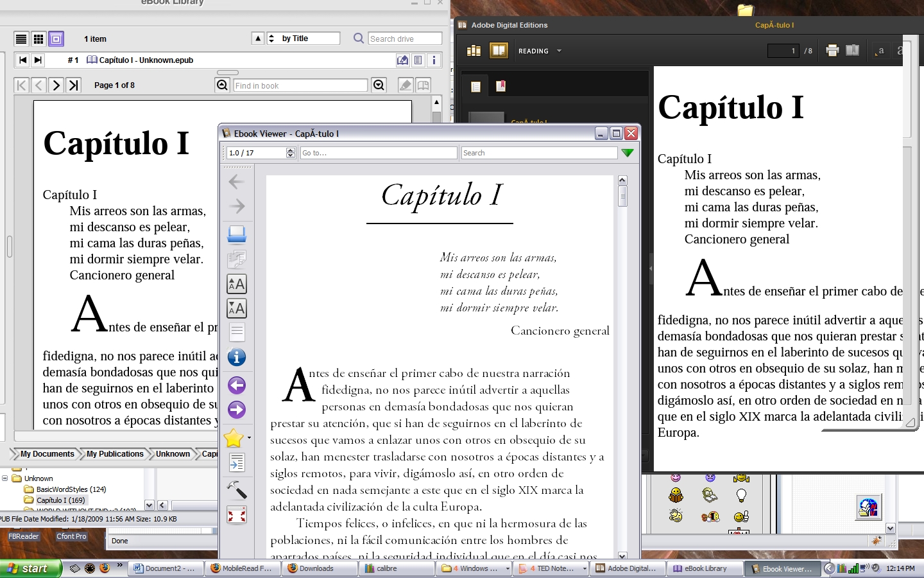This screenshot has width=924, height=578.
Task: Go to next page with purple arrow
Action: [237, 410]
